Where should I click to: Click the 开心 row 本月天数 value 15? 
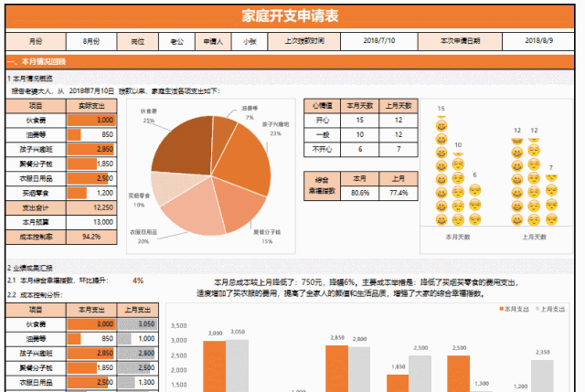(x=359, y=120)
